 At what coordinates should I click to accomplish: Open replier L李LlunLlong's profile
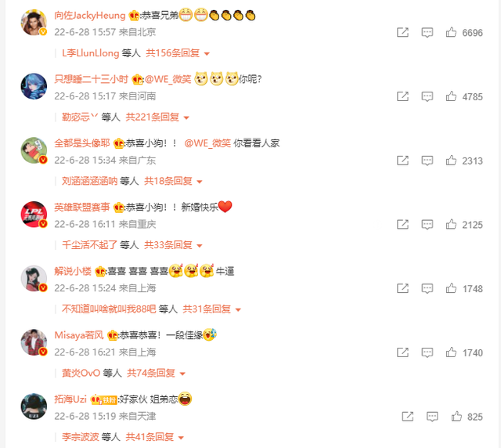pyautogui.click(x=91, y=53)
